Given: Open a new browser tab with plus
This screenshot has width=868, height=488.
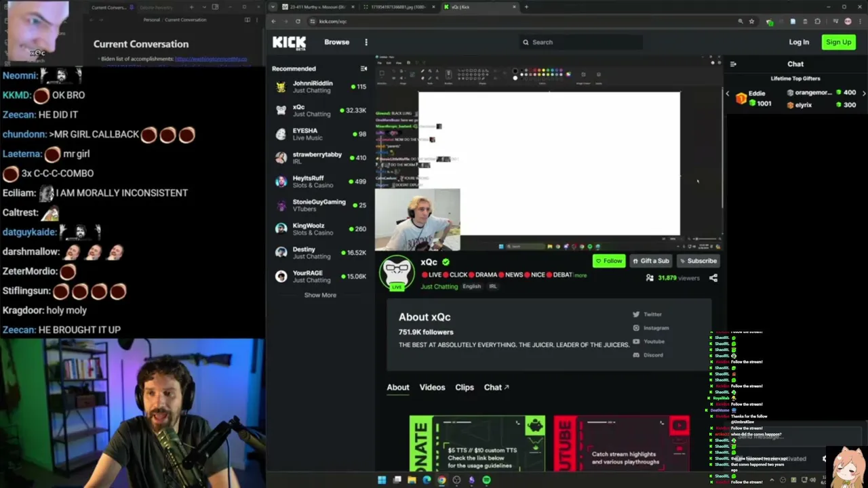Looking at the screenshot, I should click(x=526, y=7).
